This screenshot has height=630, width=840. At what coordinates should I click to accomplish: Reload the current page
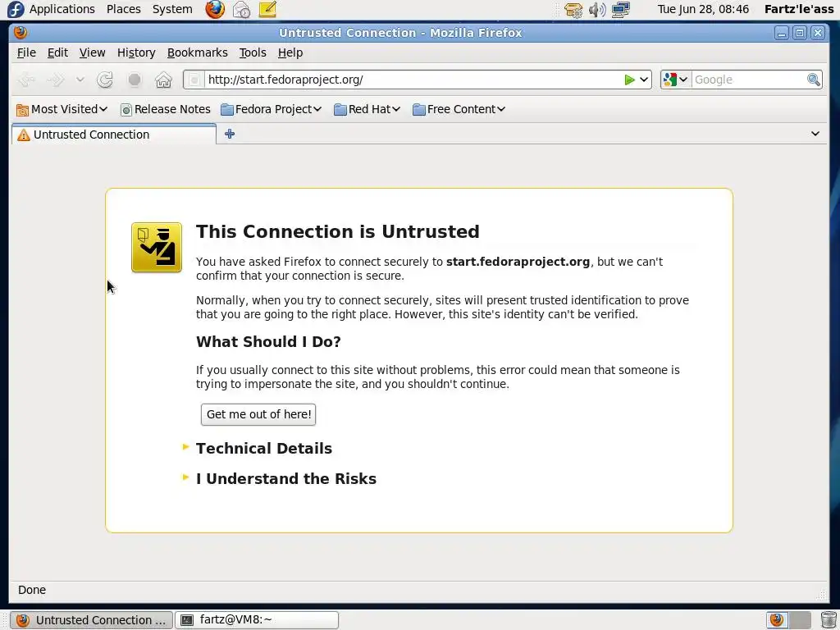105,80
